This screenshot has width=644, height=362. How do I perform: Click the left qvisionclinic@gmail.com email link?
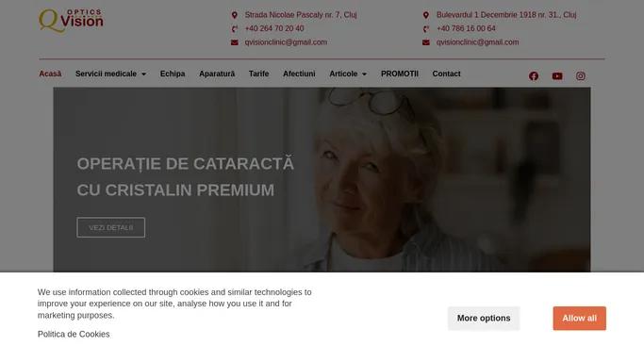point(286,42)
